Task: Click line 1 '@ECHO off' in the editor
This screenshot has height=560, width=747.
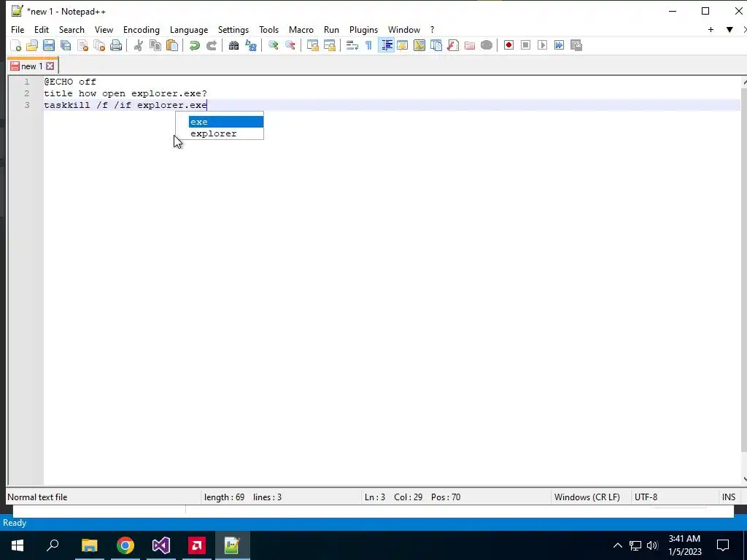Action: (x=70, y=82)
